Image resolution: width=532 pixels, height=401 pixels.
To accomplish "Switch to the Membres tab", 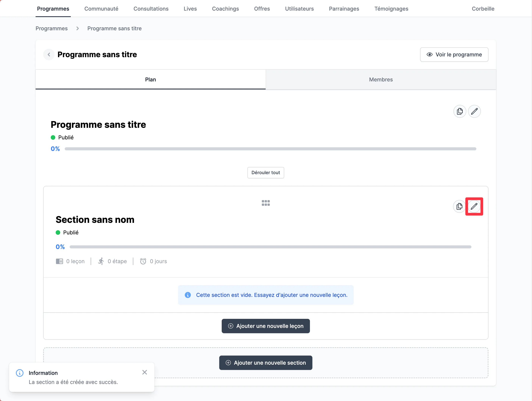I will pyautogui.click(x=381, y=80).
